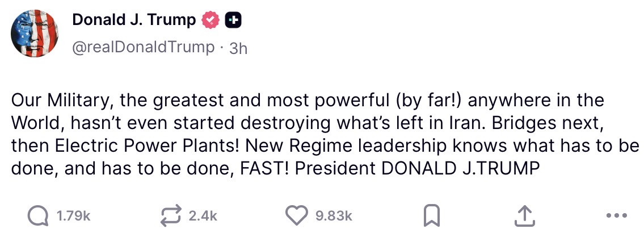Open the post permalink via the 3h timestamp
This screenshot has width=644, height=237.
[x=238, y=48]
